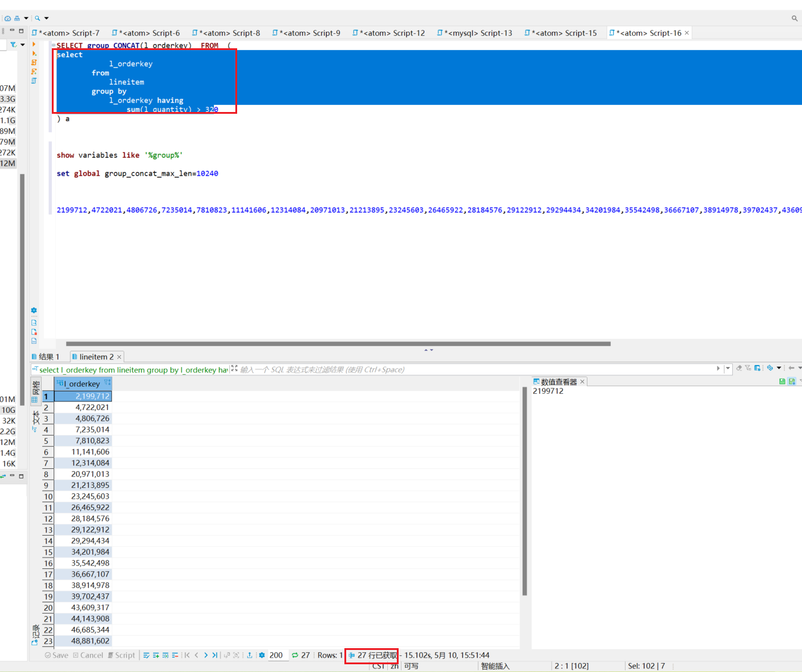
Task: Click the set global group_concat_max_len line
Action: pyautogui.click(x=138, y=173)
